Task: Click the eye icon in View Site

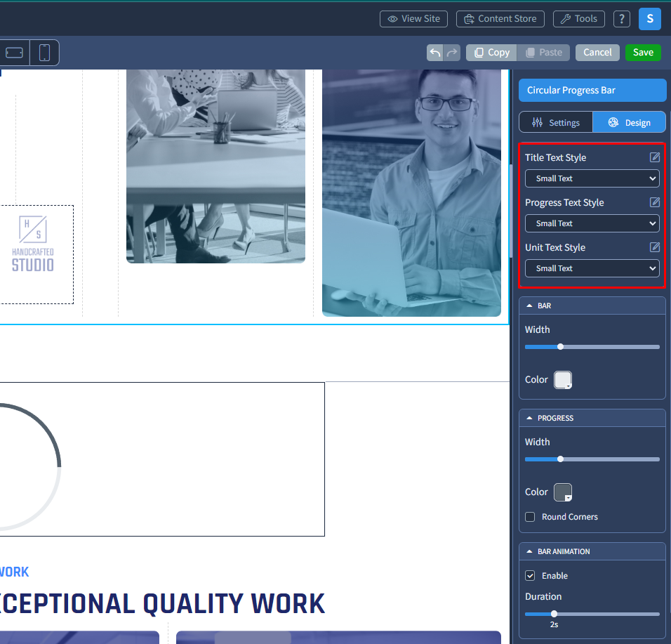Action: pyautogui.click(x=392, y=19)
